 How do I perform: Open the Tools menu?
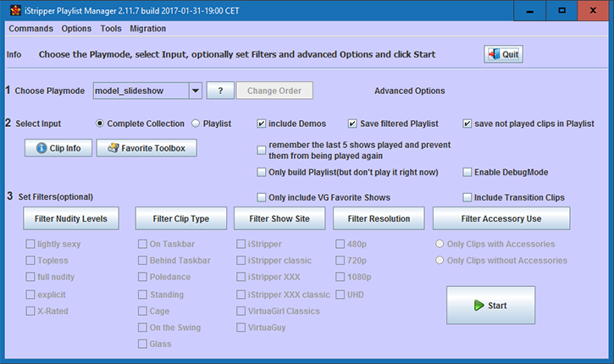tap(111, 29)
